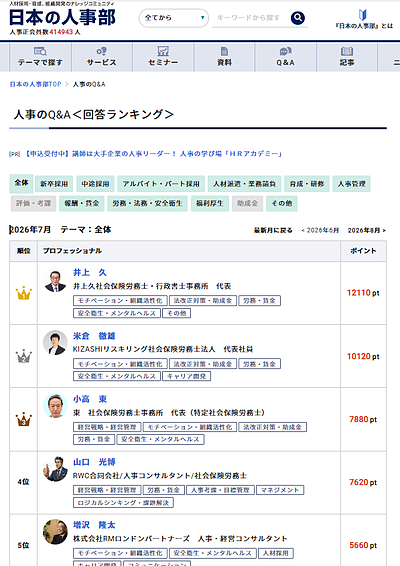Select the 全体 theme tab

(21, 183)
